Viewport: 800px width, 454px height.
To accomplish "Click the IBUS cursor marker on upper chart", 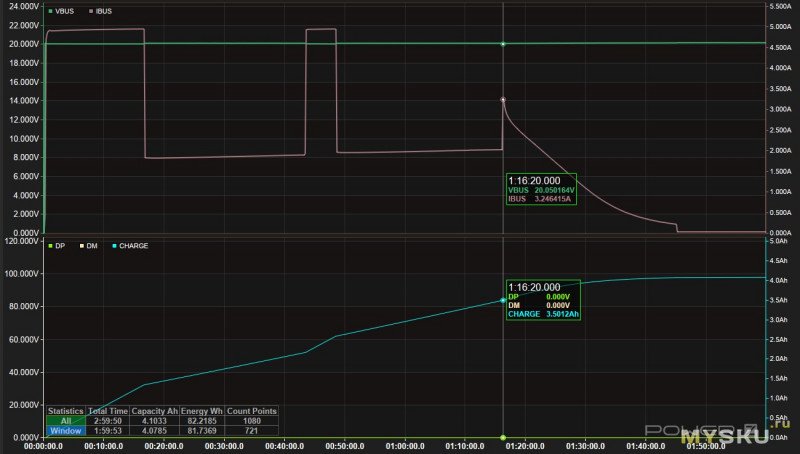I will coord(503,100).
